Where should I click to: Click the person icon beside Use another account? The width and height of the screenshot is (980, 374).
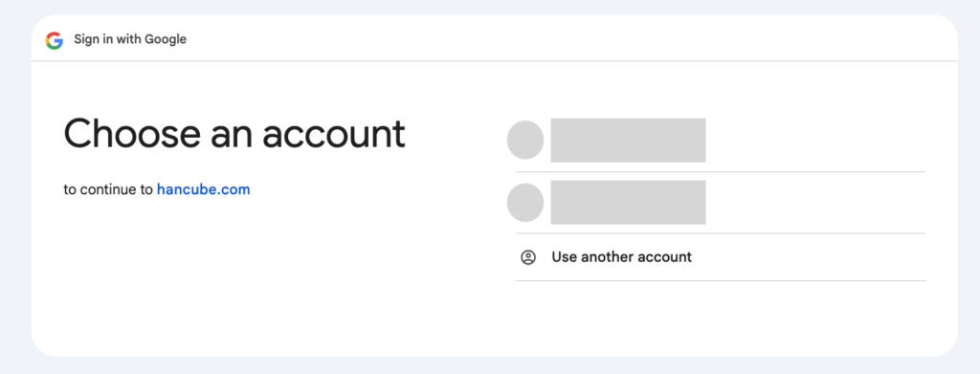pyautogui.click(x=528, y=257)
